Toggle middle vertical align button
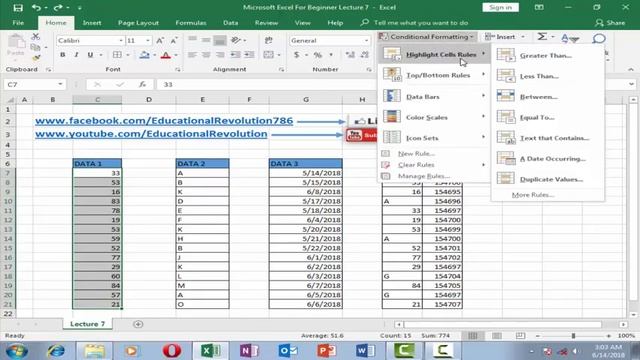This screenshot has width=640, height=360. point(206,40)
